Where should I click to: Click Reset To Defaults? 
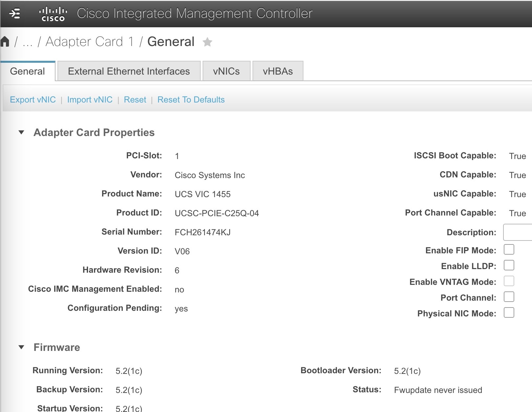point(191,100)
